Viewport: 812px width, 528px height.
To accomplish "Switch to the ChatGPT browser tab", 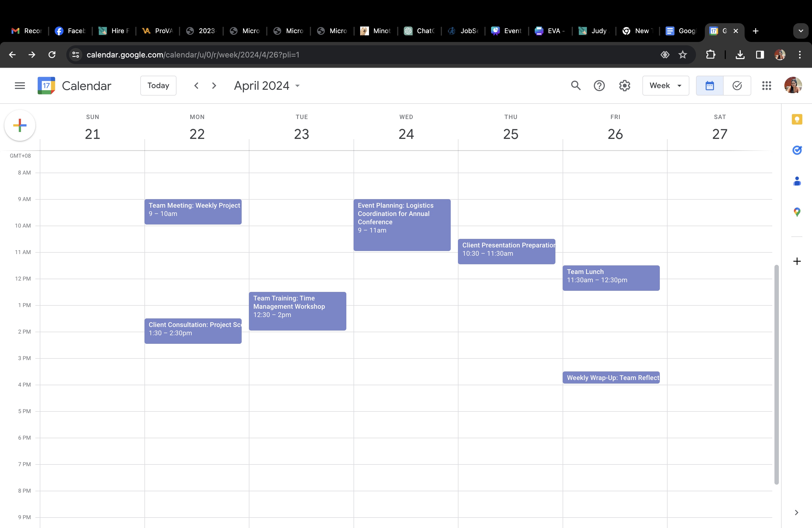I will (x=420, y=31).
